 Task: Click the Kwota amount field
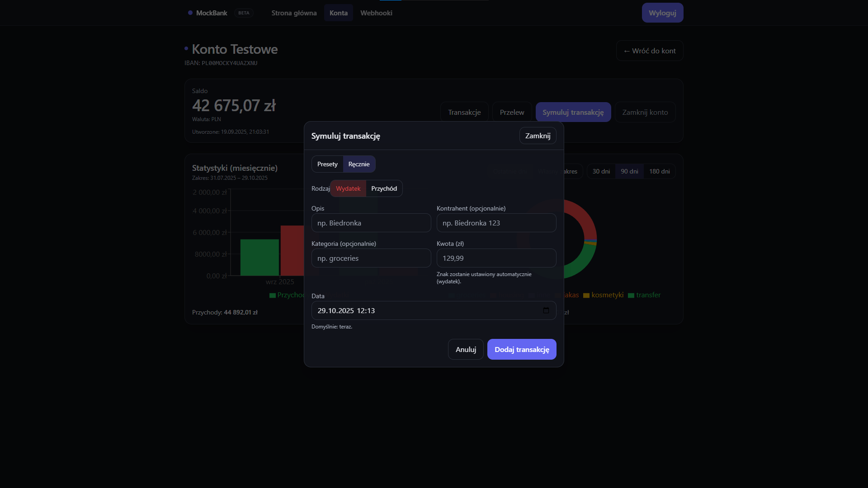coord(496,258)
